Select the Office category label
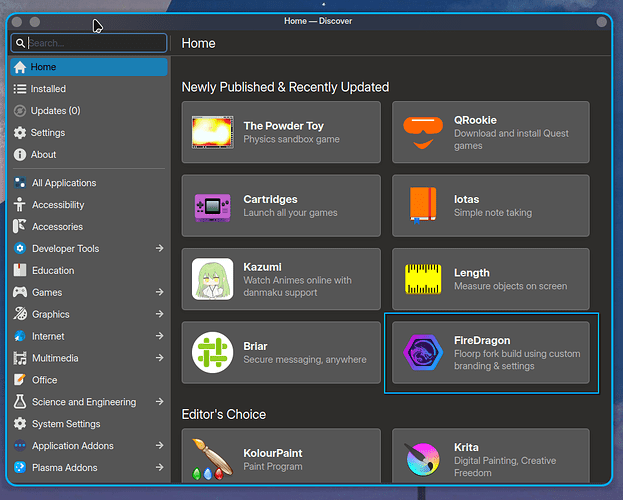This screenshot has height=500, width=623. click(44, 380)
